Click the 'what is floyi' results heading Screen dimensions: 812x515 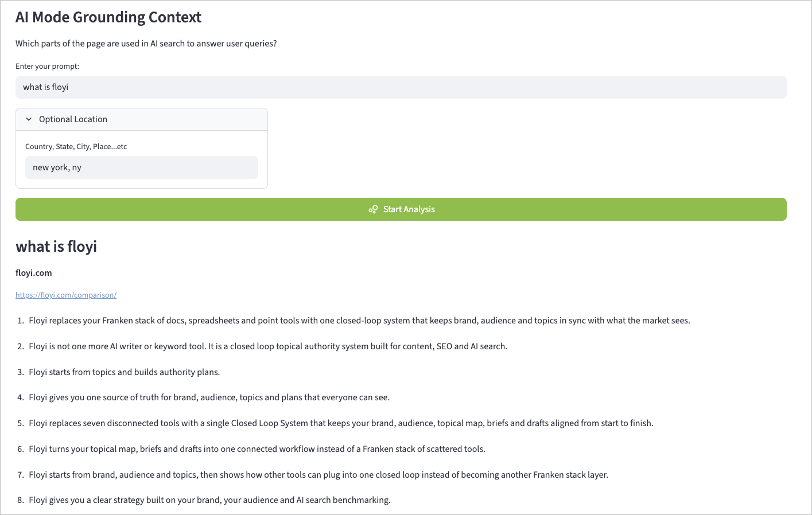coord(56,247)
